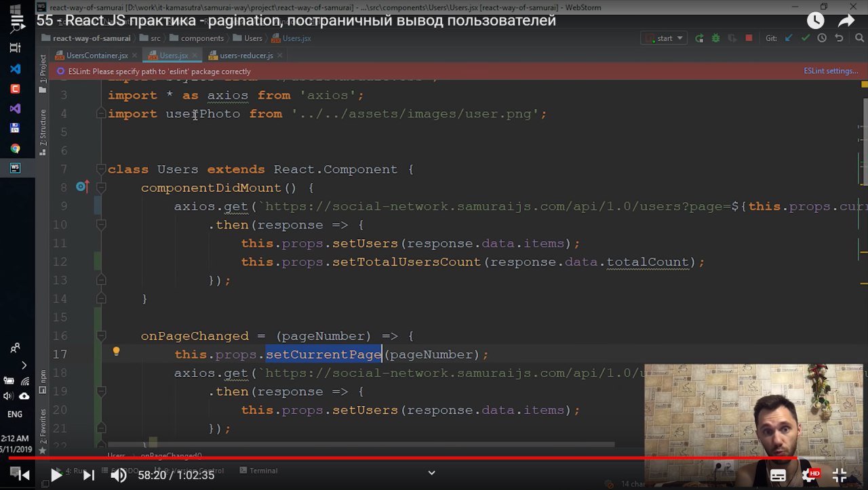
Task: Collapse componentDidMount fold on line 8
Action: click(101, 187)
